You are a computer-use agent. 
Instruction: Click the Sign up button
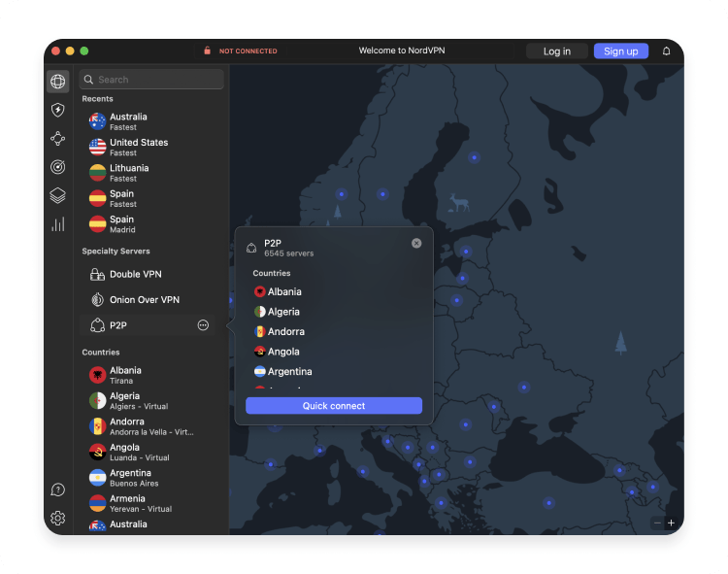click(x=621, y=51)
